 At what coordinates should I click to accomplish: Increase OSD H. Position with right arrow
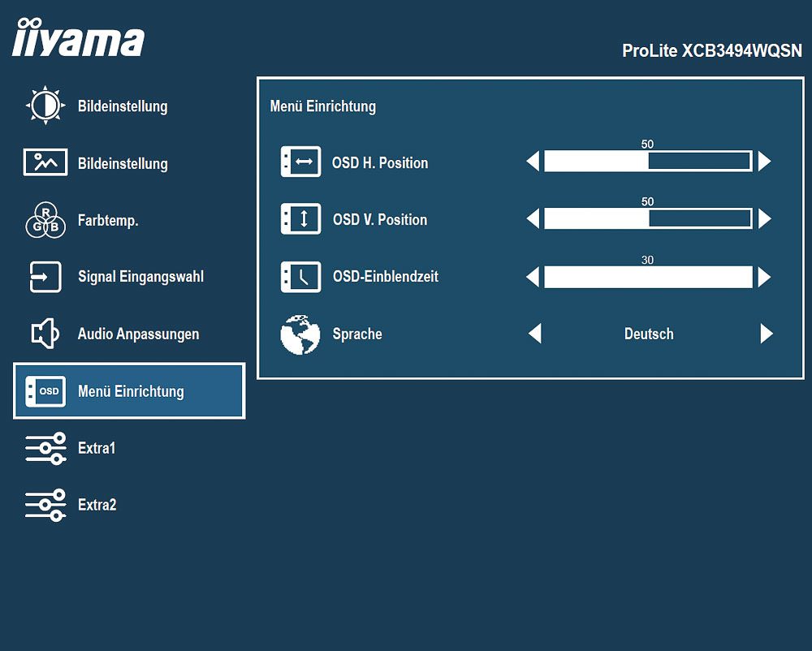tap(764, 161)
